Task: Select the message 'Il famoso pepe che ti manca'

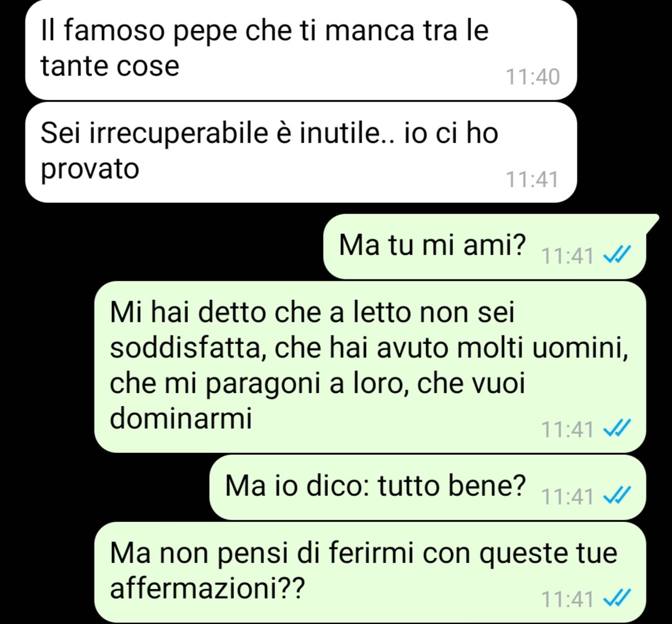Action: pyautogui.click(x=301, y=49)
